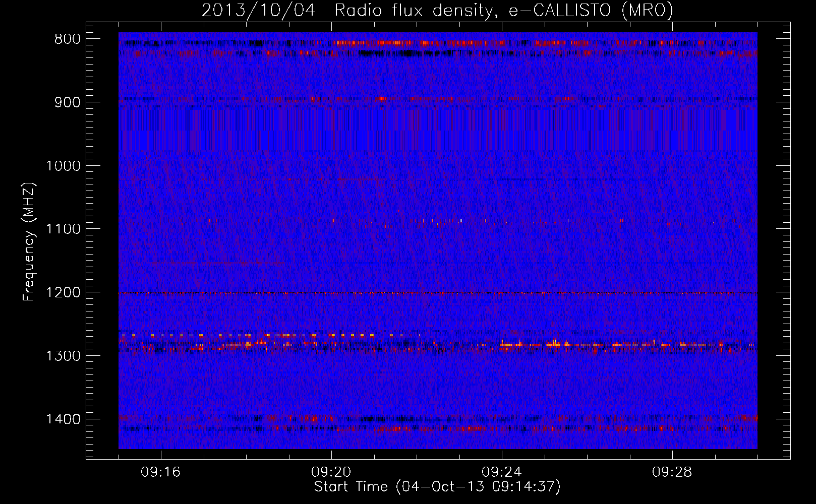Click the 09:20 time tick label
The image size is (816, 504).
tap(331, 472)
